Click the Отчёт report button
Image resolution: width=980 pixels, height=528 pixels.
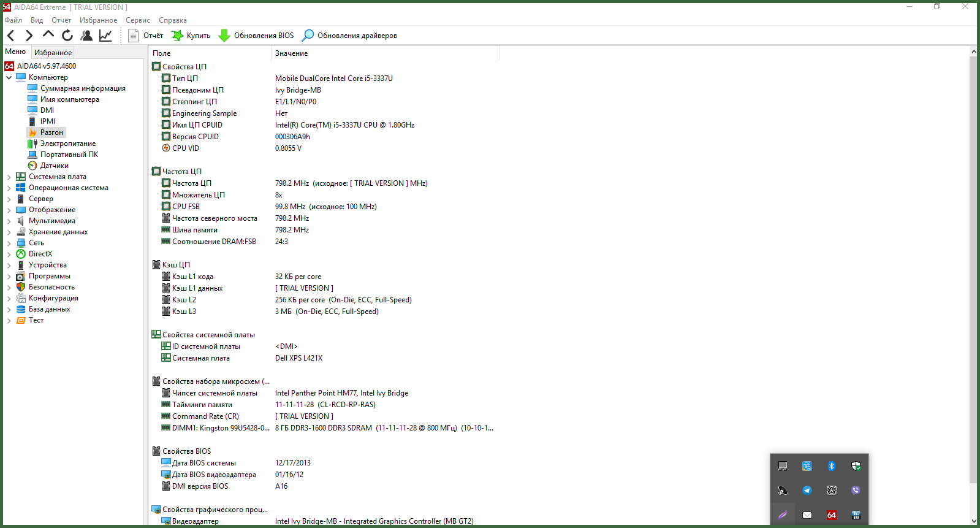point(146,36)
